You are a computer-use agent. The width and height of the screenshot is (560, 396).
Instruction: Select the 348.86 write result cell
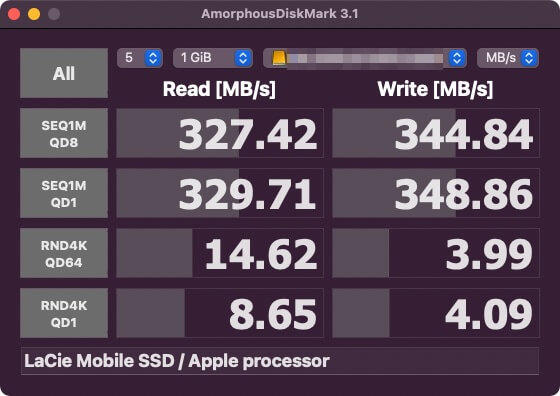[436, 193]
